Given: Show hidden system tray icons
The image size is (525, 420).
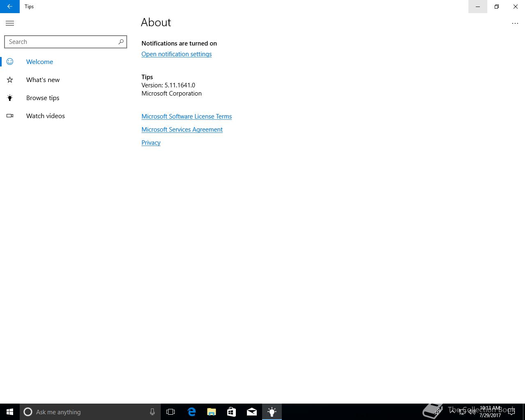Looking at the screenshot, I should (x=452, y=412).
